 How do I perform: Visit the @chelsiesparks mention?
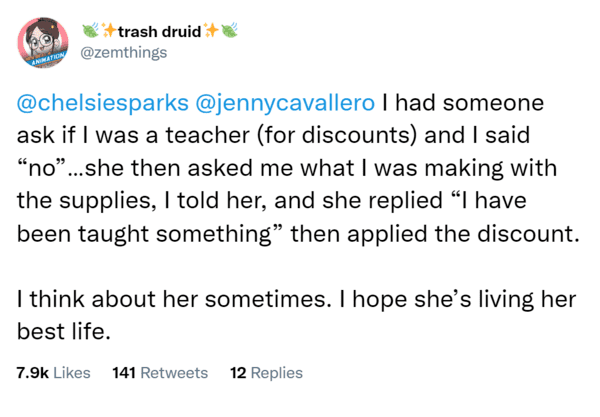click(x=103, y=103)
